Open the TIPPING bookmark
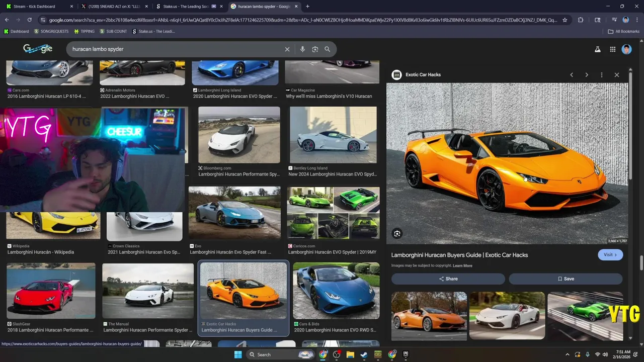 point(84,31)
